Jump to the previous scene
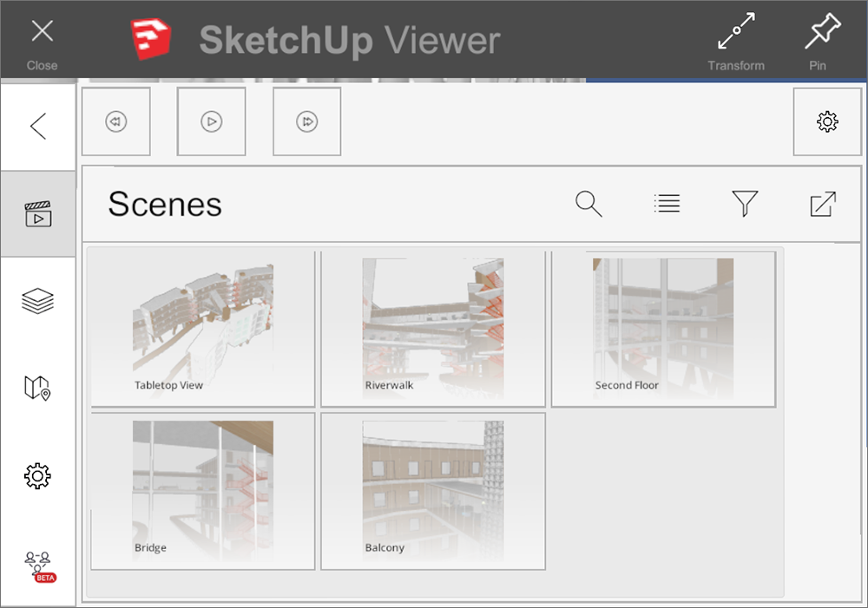 pos(116,121)
